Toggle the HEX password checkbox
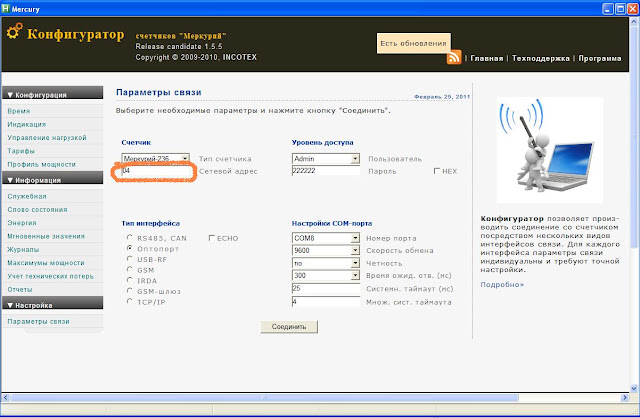640x418 pixels. (x=437, y=171)
